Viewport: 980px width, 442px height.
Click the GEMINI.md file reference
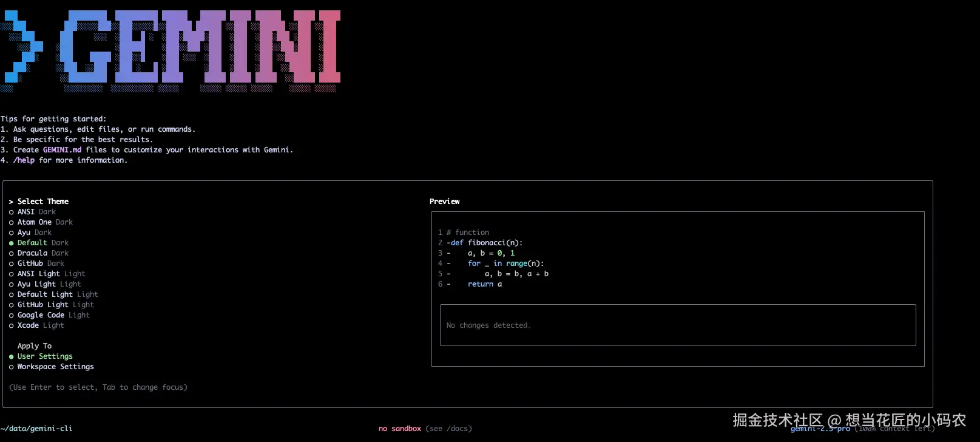62,150
